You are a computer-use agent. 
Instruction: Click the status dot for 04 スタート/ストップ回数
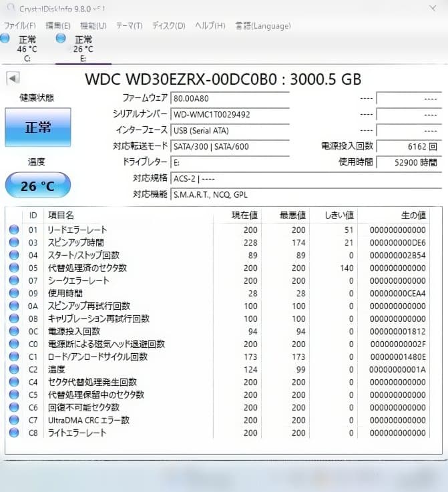pyautogui.click(x=14, y=255)
